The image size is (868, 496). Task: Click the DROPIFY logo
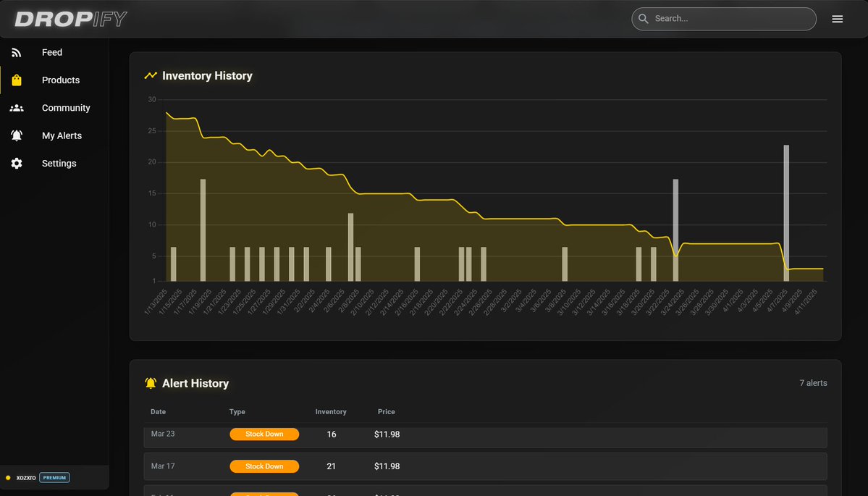coord(71,20)
